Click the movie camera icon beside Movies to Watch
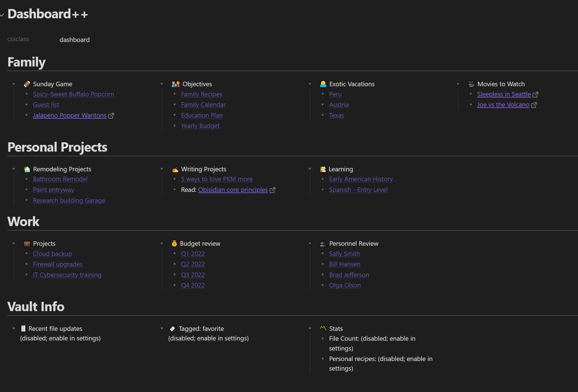The height and width of the screenshot is (392, 578). [471, 84]
